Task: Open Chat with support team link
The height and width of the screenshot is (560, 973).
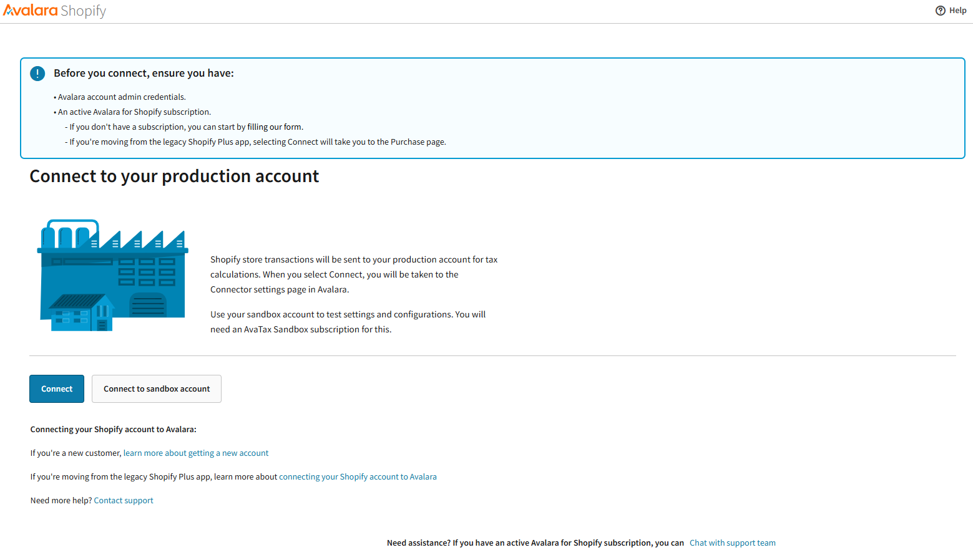Action: 733,543
